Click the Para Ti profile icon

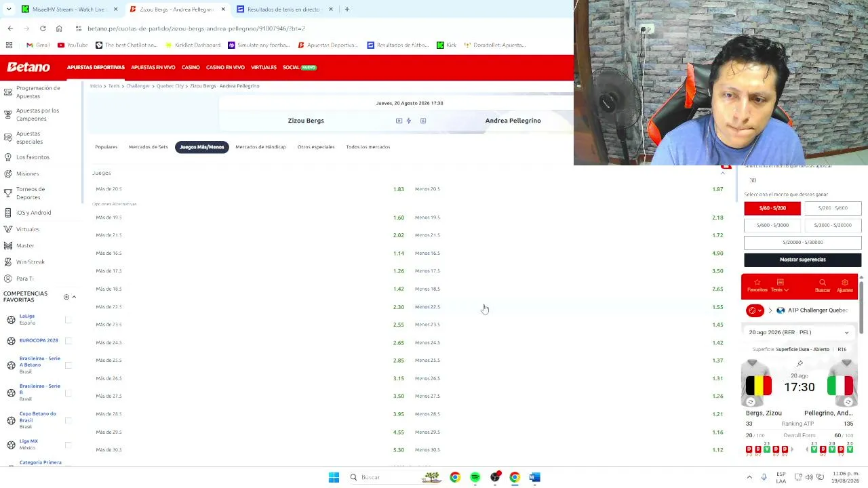(8, 278)
